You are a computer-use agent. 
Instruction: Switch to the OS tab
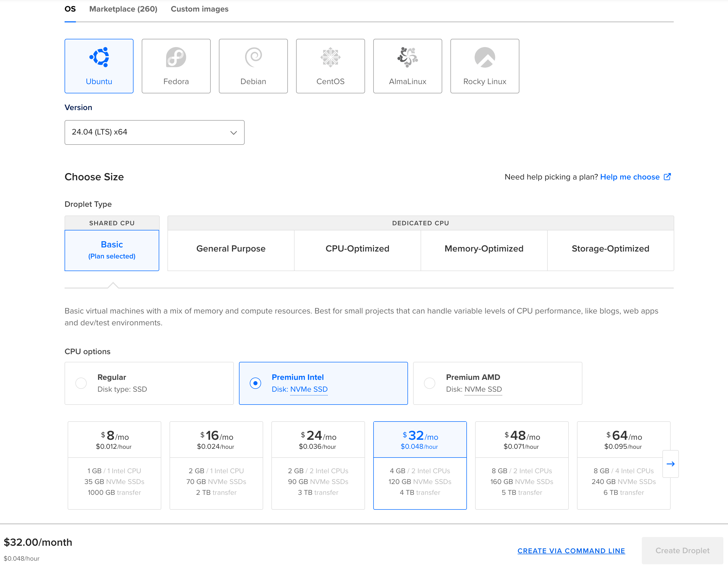[70, 9]
